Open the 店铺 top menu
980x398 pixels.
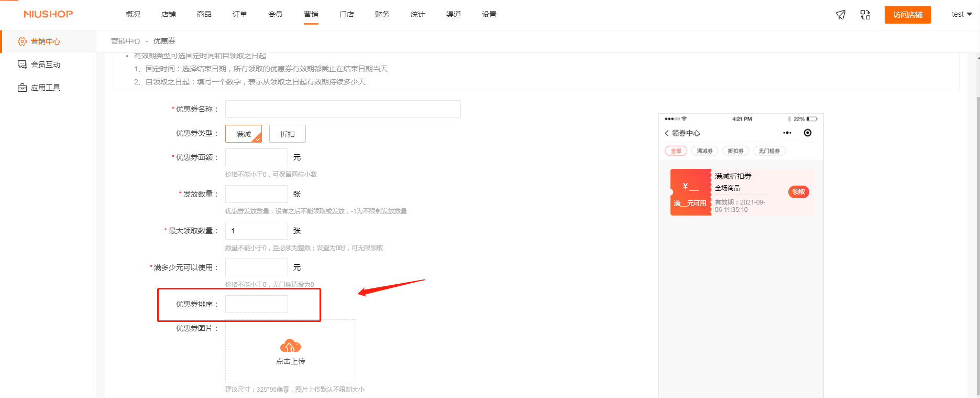tap(169, 14)
